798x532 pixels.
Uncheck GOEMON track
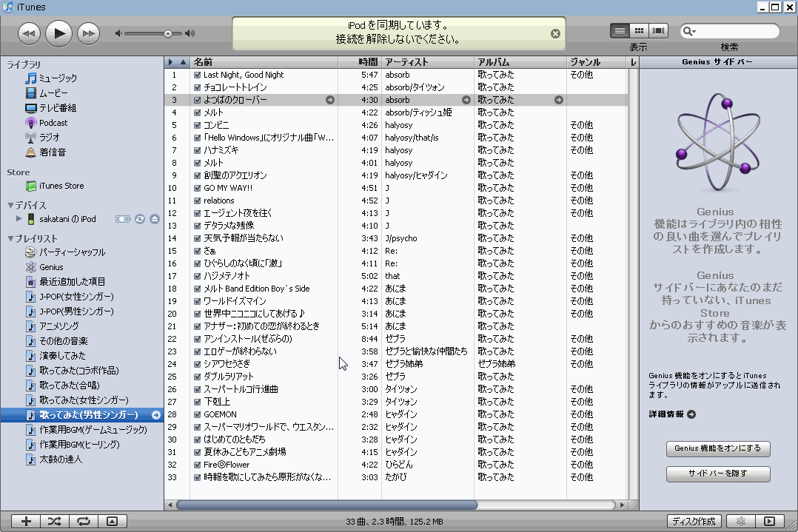click(x=197, y=414)
